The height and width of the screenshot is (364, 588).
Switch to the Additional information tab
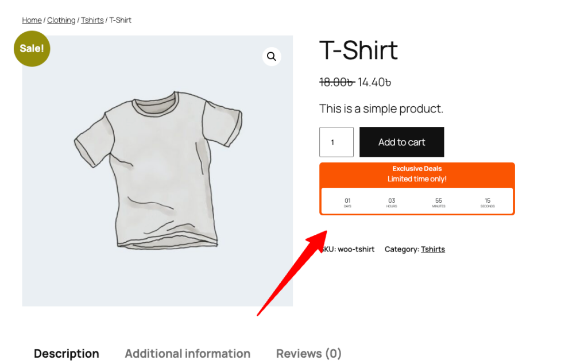(x=187, y=353)
